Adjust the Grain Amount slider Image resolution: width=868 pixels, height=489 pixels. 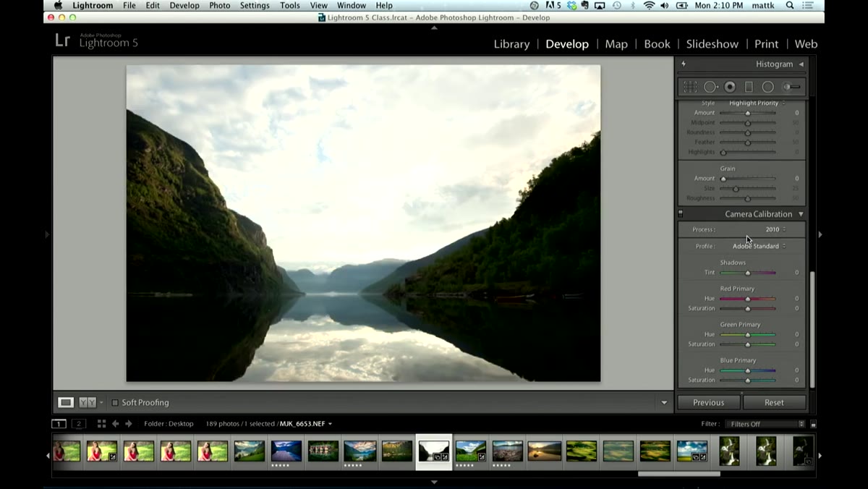pyautogui.click(x=748, y=179)
